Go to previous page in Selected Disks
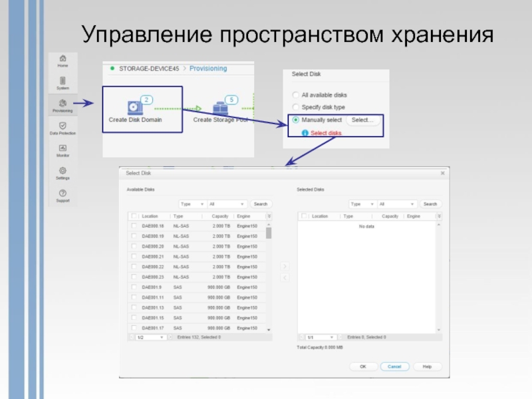This screenshot has width=532, height=399. pyautogui.click(x=301, y=337)
